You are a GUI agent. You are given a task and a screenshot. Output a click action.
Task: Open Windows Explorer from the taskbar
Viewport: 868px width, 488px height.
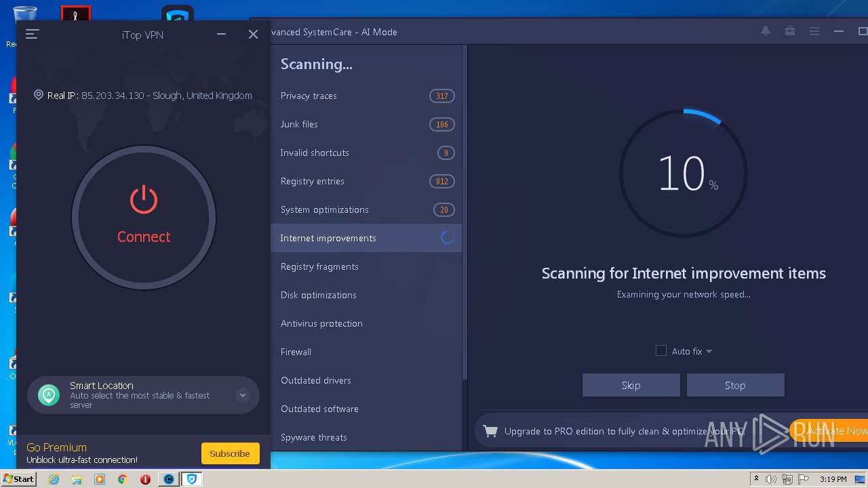pos(77,479)
